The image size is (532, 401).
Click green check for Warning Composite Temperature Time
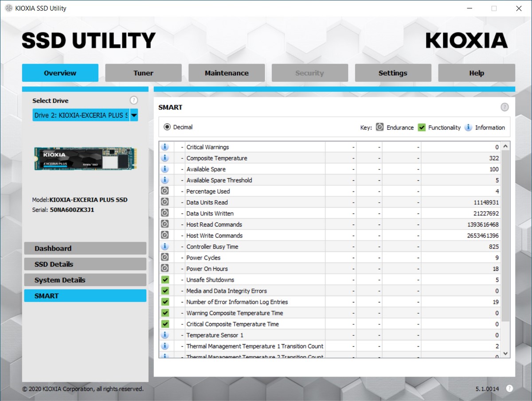(165, 313)
